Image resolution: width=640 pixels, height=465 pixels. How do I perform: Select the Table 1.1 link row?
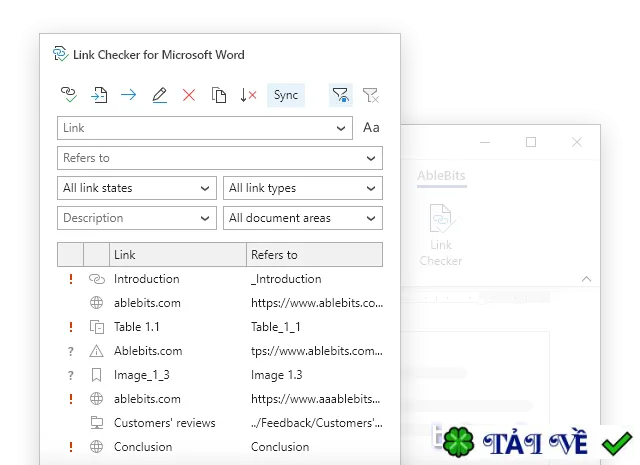click(220, 327)
